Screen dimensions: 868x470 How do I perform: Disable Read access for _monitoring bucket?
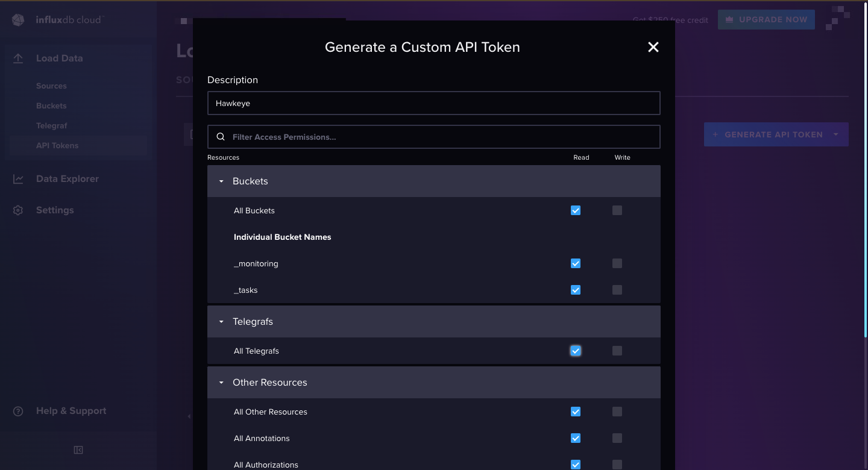tap(576, 263)
